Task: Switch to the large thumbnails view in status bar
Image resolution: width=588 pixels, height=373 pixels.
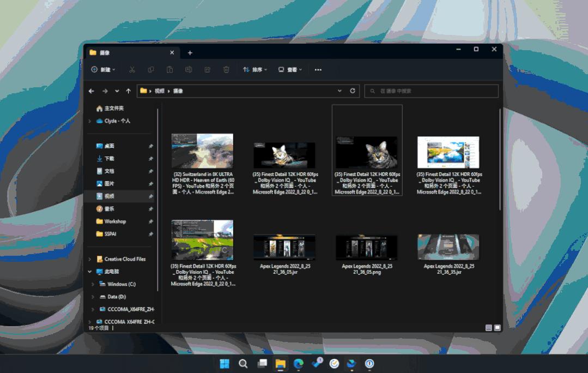Action: pos(497,328)
